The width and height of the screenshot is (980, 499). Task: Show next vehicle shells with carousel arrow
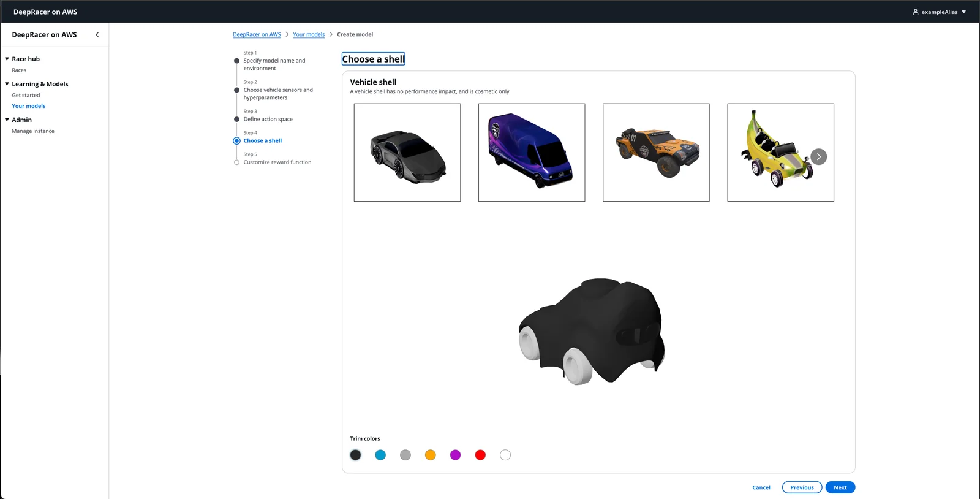(x=818, y=157)
